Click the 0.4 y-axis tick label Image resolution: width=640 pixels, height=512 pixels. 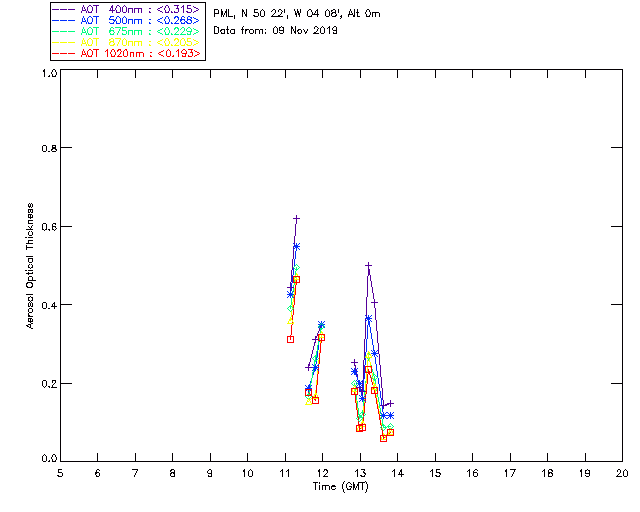click(x=49, y=305)
